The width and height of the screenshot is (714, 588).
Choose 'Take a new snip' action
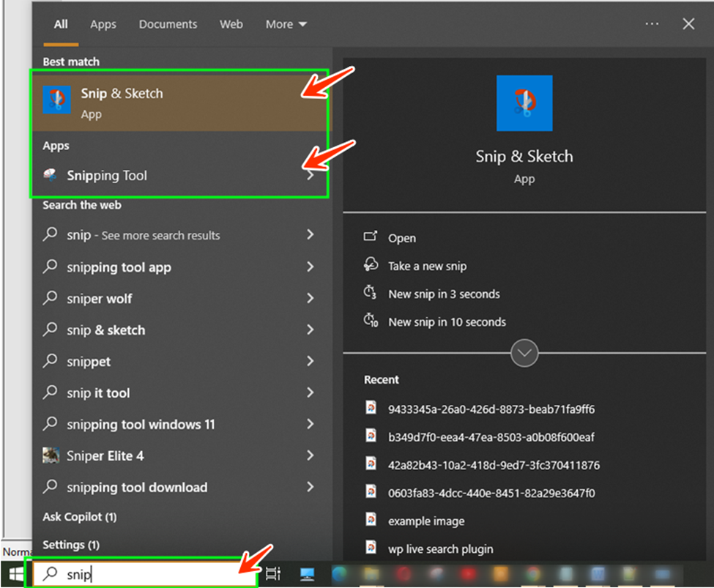(427, 266)
